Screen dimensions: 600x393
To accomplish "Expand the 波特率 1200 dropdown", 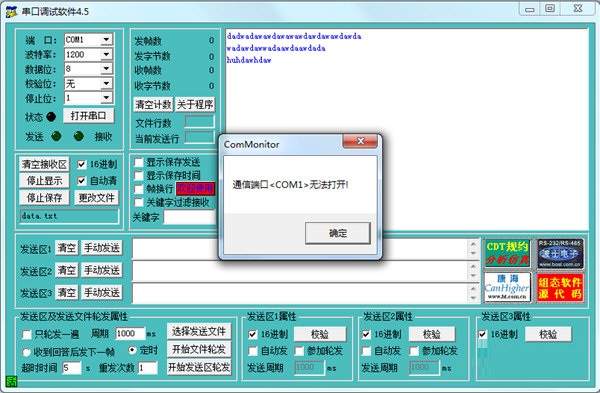I will pyautogui.click(x=106, y=54).
